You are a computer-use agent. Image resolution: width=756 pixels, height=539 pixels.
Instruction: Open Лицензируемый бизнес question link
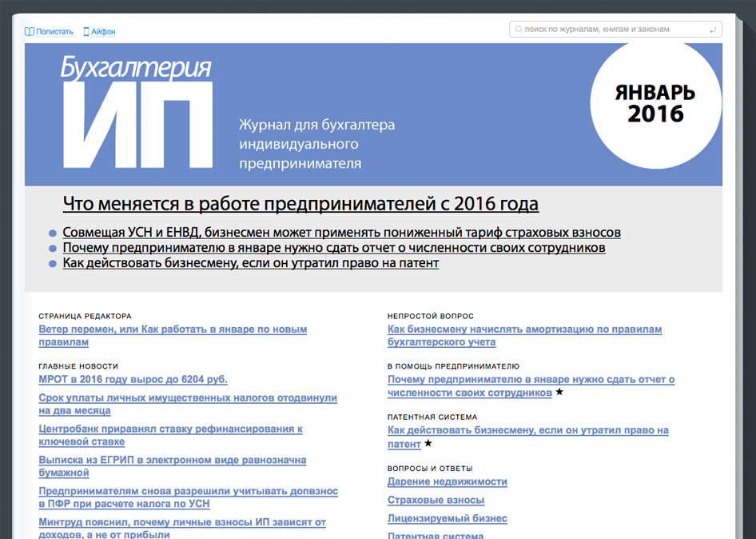[448, 518]
